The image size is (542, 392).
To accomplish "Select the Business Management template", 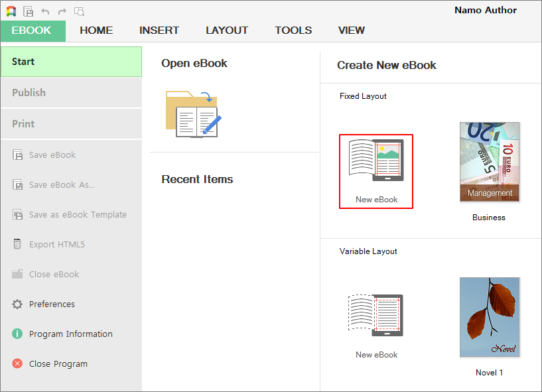I will click(x=489, y=162).
